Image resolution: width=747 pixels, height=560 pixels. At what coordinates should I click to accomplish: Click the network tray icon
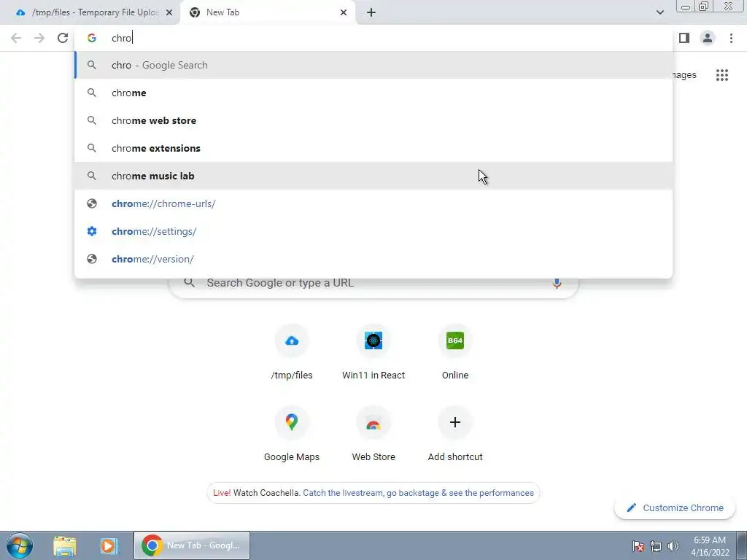coord(656,546)
